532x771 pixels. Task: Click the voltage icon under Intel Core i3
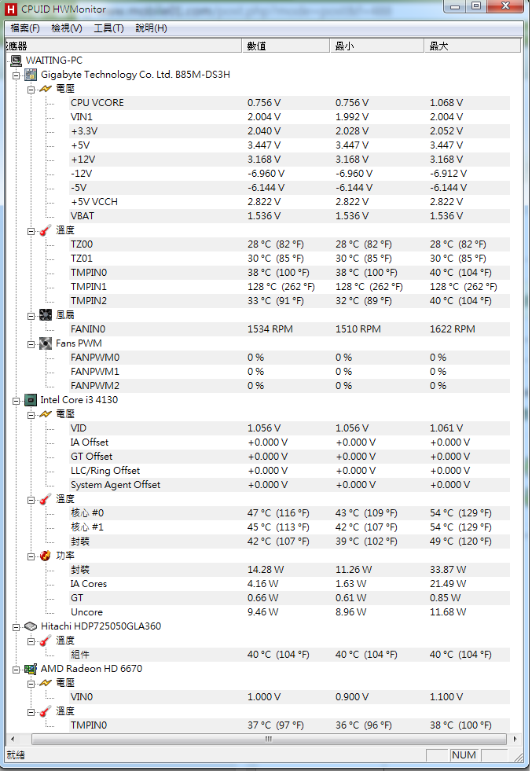coord(46,414)
